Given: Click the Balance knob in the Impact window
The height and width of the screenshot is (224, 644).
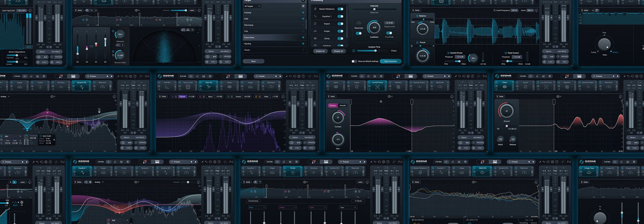Looking at the screenshot, I should (422, 29).
